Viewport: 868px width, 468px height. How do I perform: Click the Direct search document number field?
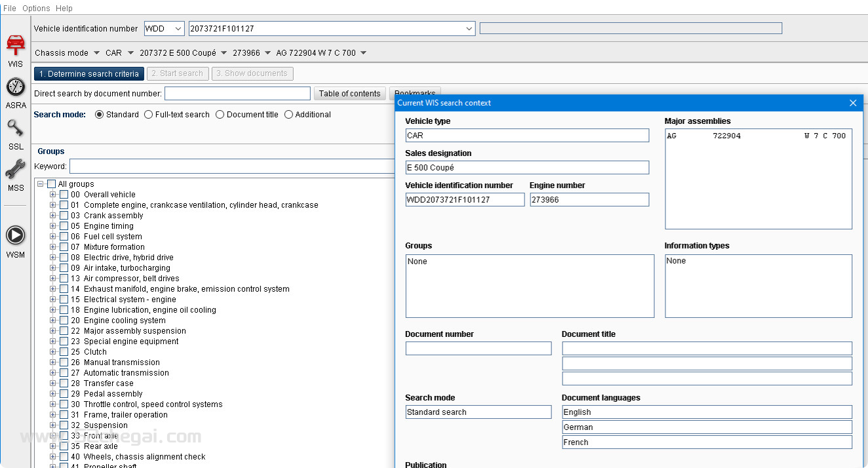coord(237,94)
